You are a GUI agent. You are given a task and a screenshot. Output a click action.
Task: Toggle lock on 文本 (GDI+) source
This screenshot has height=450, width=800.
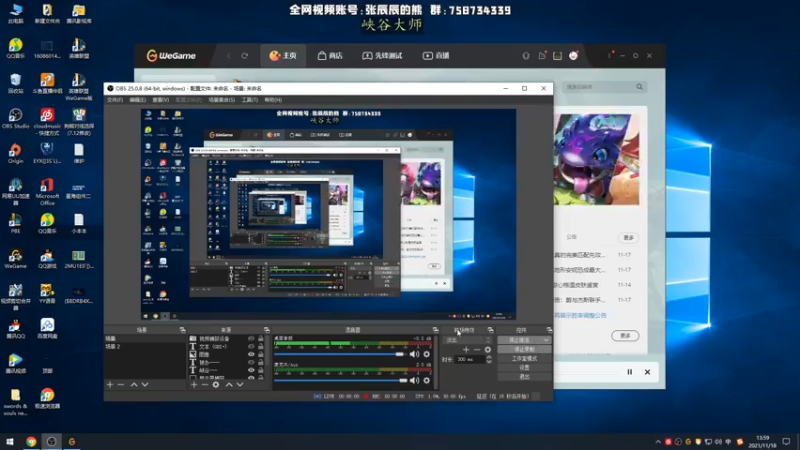click(261, 346)
